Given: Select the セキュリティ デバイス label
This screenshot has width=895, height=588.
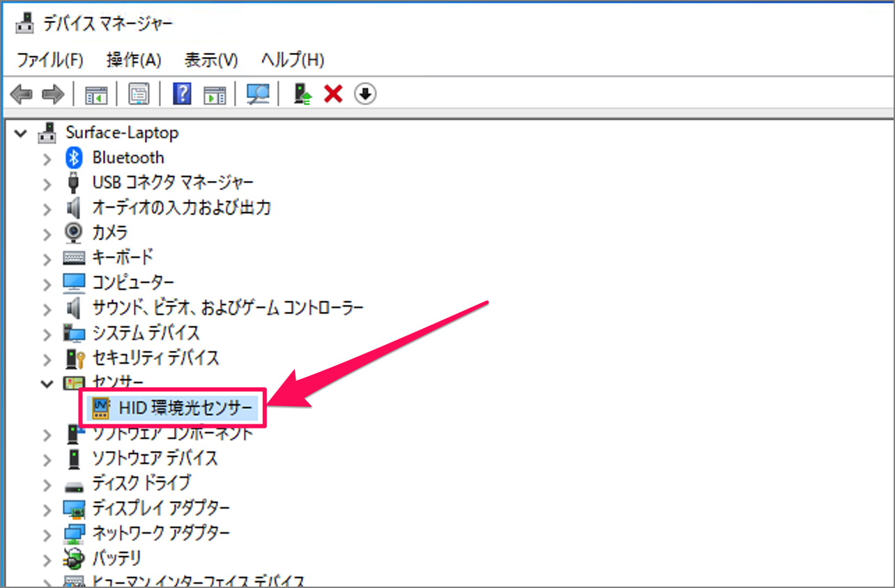Looking at the screenshot, I should click(x=155, y=358).
